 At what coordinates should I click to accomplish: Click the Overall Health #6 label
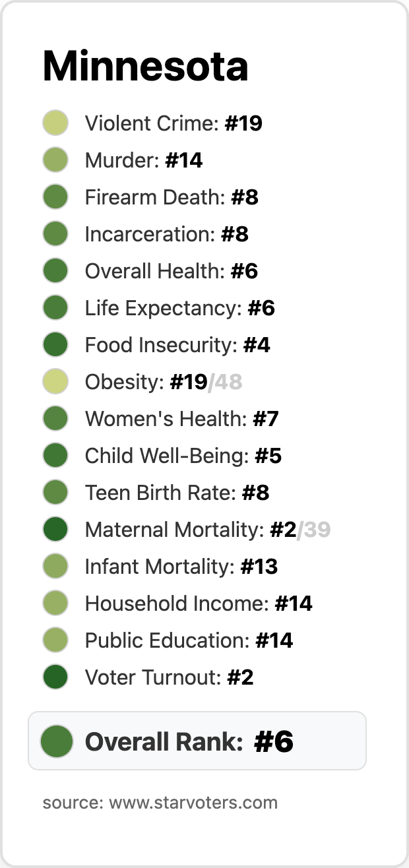[171, 271]
